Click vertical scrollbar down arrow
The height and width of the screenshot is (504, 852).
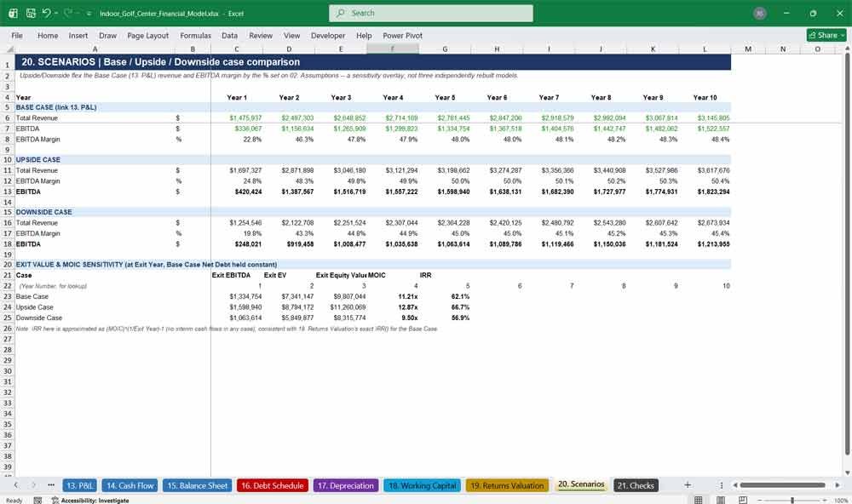click(x=847, y=473)
